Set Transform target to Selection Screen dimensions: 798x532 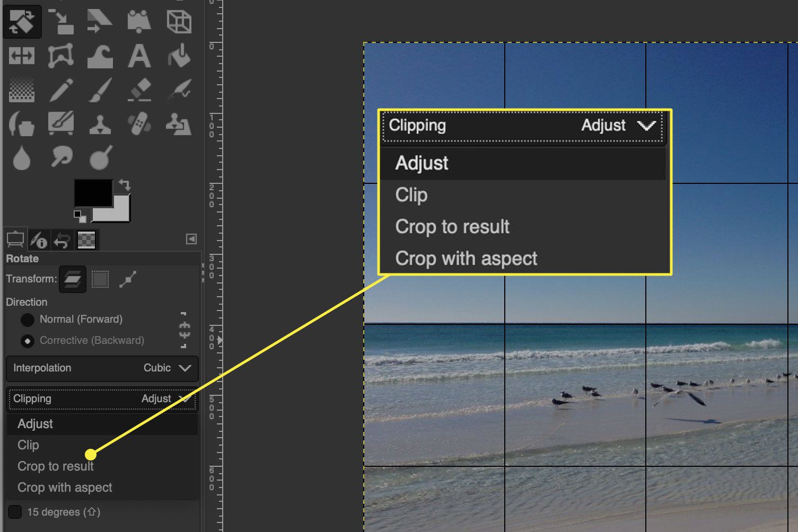(x=100, y=279)
